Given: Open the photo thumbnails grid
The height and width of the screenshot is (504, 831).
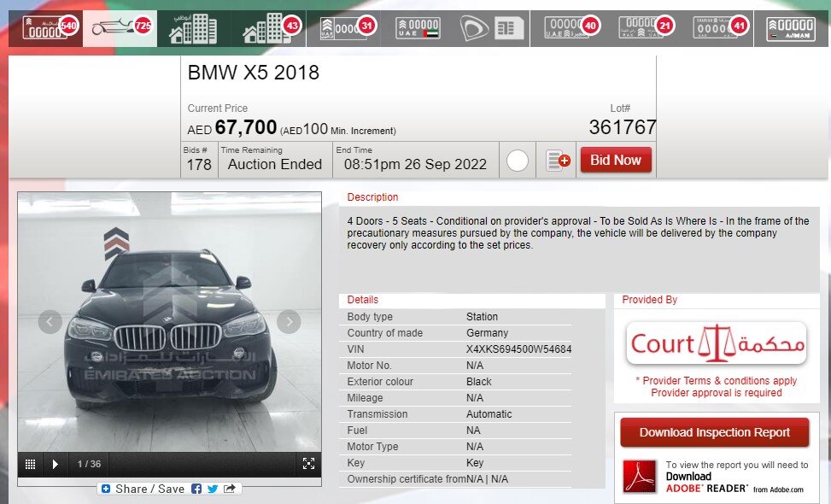Looking at the screenshot, I should [x=30, y=464].
